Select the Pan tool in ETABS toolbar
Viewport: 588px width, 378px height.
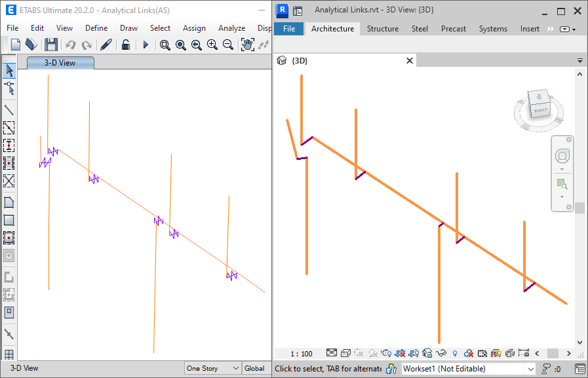(247, 45)
